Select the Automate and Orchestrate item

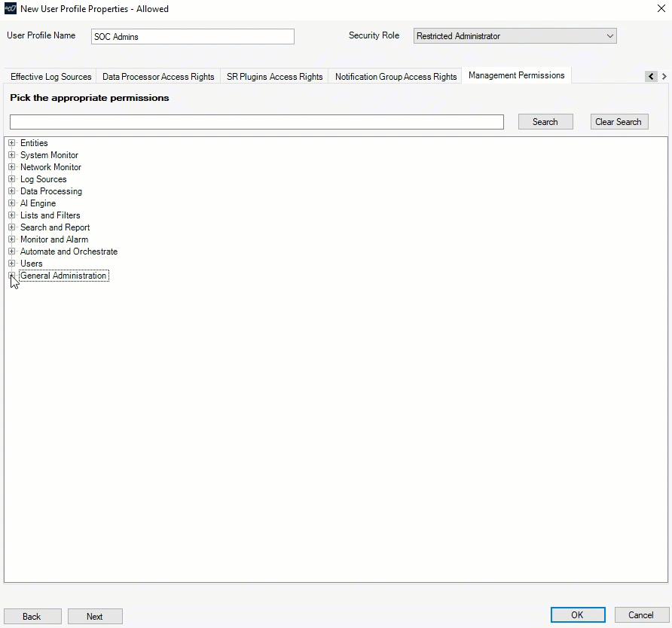[69, 252]
